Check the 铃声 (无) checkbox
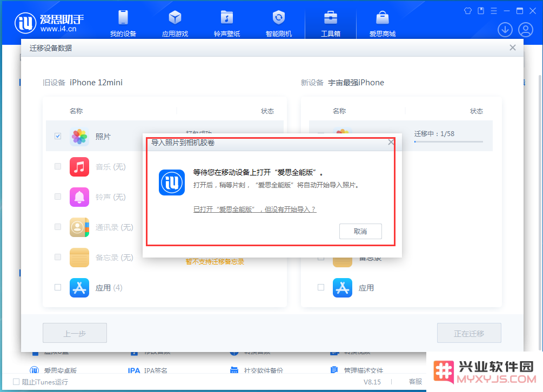Image resolution: width=543 pixels, height=392 pixels. pyautogui.click(x=58, y=197)
